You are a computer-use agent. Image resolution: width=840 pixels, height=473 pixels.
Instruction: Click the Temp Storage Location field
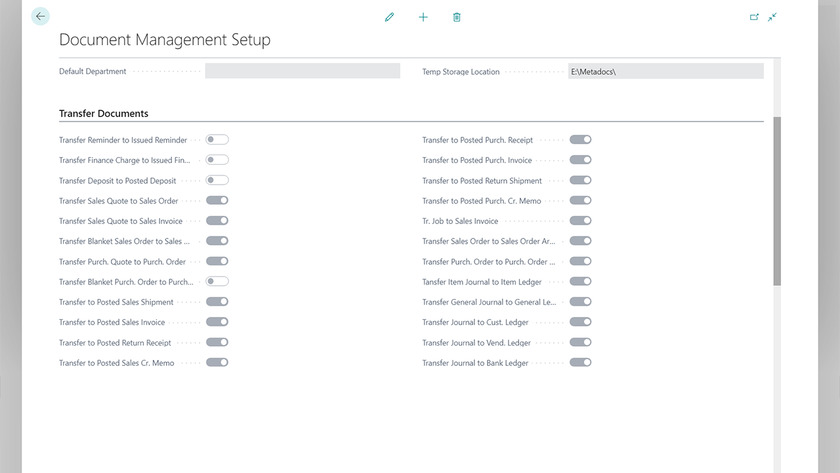coord(666,71)
